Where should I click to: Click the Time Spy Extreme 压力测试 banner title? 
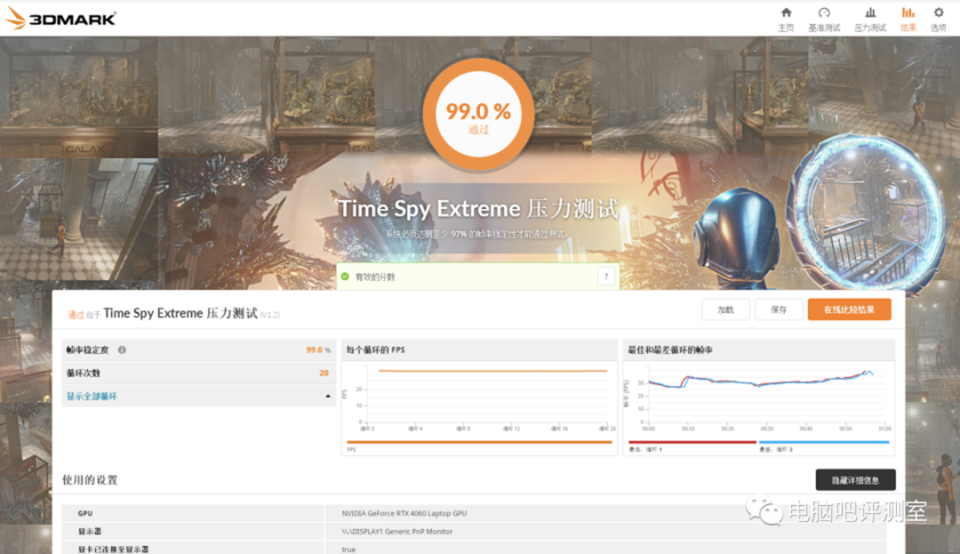coord(478,209)
